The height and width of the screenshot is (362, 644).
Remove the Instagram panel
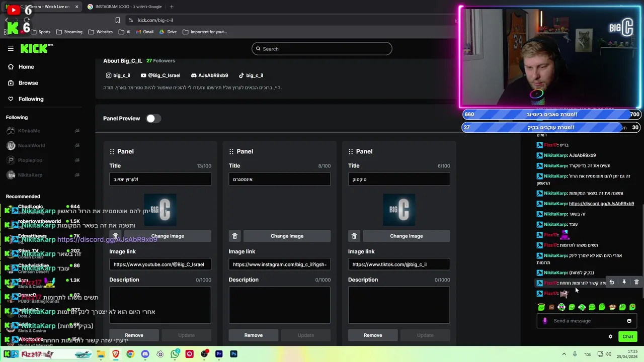point(253,335)
